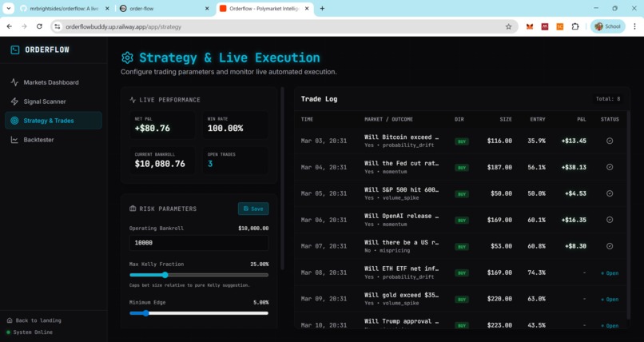
Task: Click the Operating Bankroll input field
Action: [x=199, y=243]
